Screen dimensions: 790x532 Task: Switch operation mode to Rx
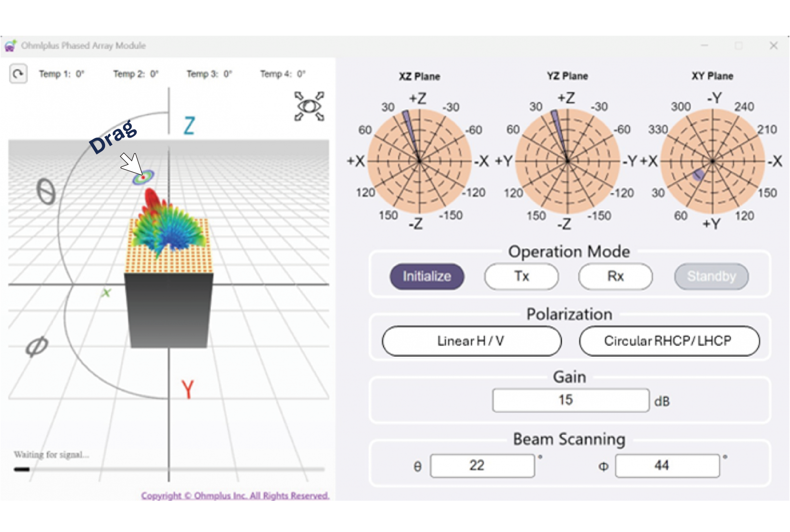pos(615,276)
